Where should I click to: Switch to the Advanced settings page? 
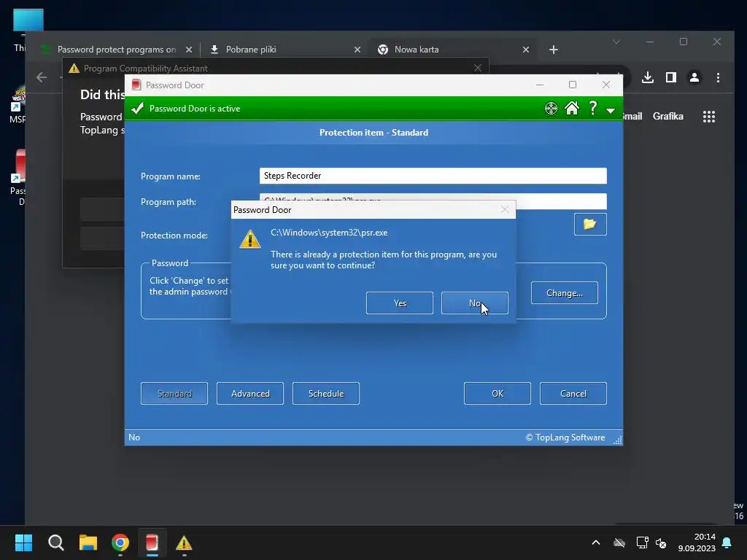pyautogui.click(x=250, y=393)
